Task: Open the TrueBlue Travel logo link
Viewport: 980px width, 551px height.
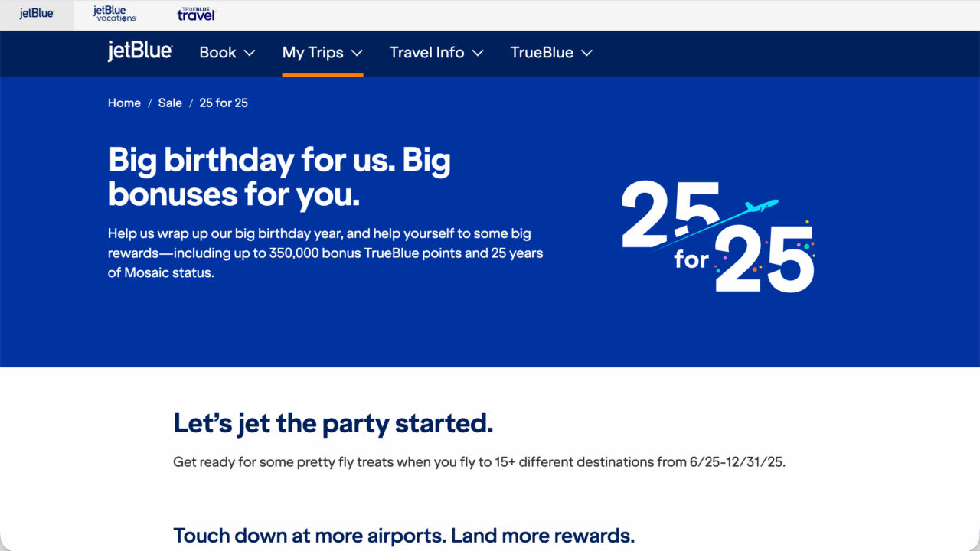Action: pyautogui.click(x=197, y=14)
